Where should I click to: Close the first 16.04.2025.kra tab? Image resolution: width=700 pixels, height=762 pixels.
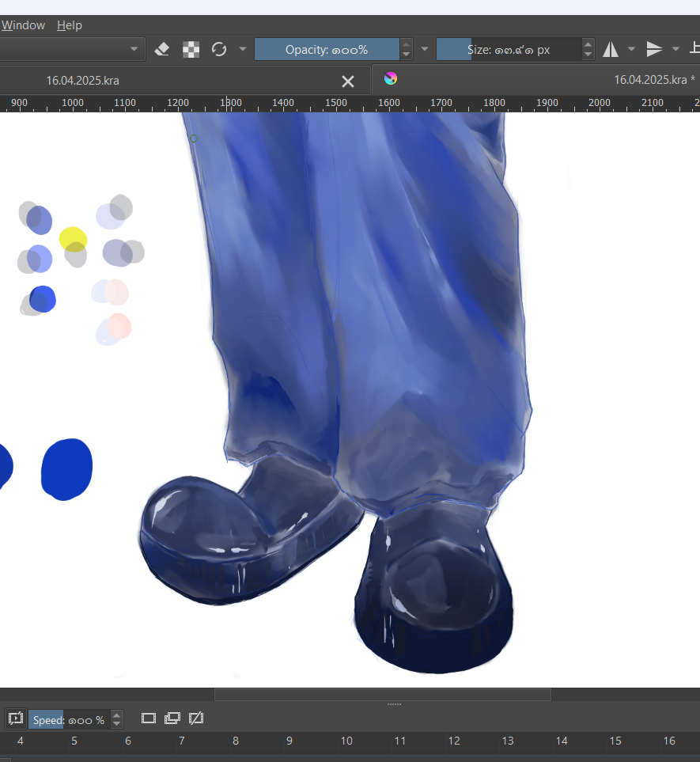[347, 81]
